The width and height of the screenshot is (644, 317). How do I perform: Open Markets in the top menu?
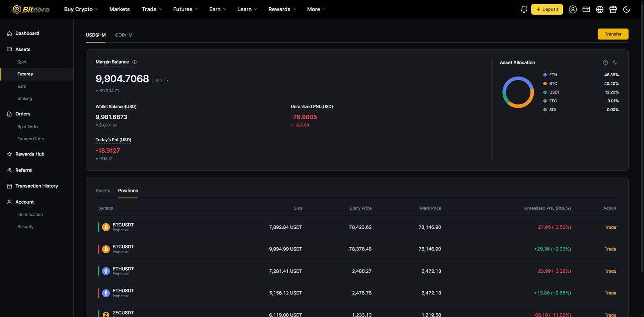coord(120,9)
